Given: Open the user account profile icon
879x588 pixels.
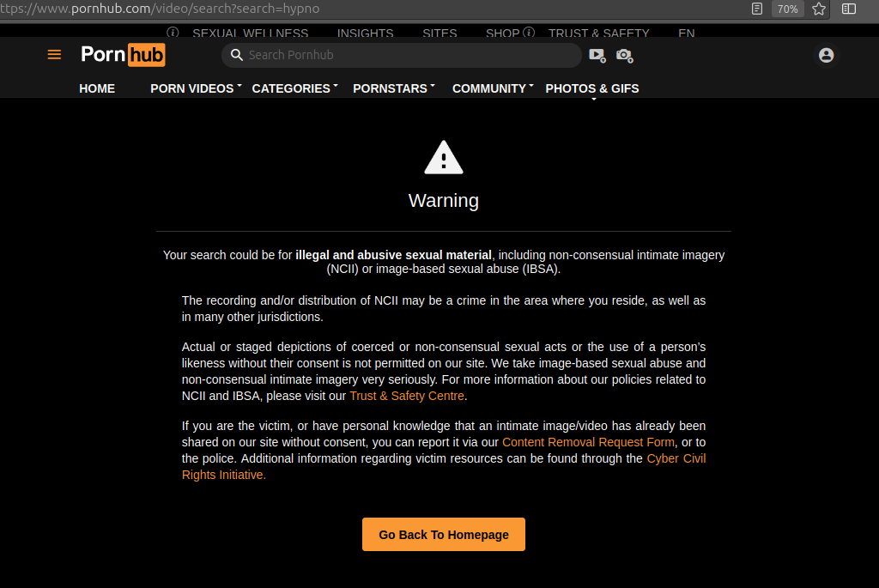Looking at the screenshot, I should click(x=826, y=55).
